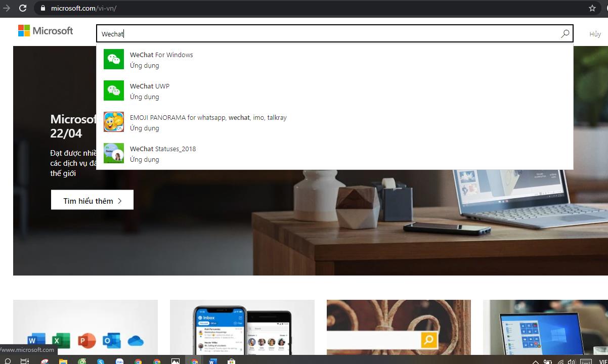Go forward with browser arrow icon
608x364 pixels.
[7, 8]
